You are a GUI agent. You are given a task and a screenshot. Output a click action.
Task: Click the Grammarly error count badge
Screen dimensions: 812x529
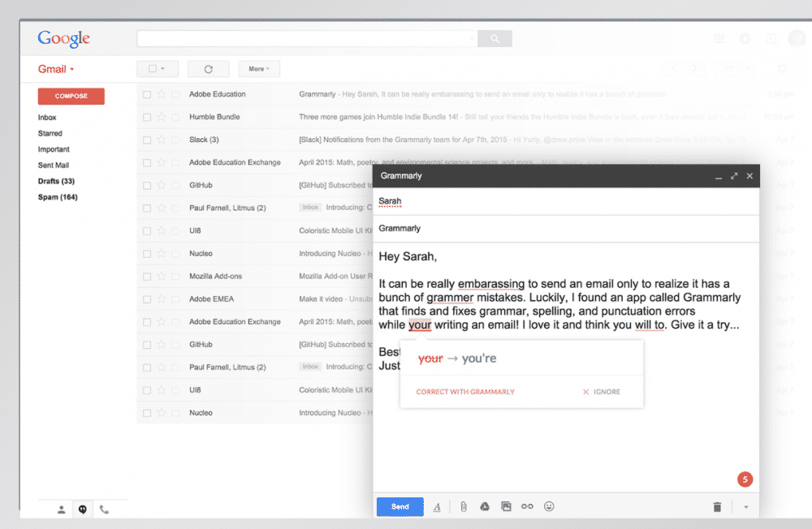pyautogui.click(x=745, y=480)
